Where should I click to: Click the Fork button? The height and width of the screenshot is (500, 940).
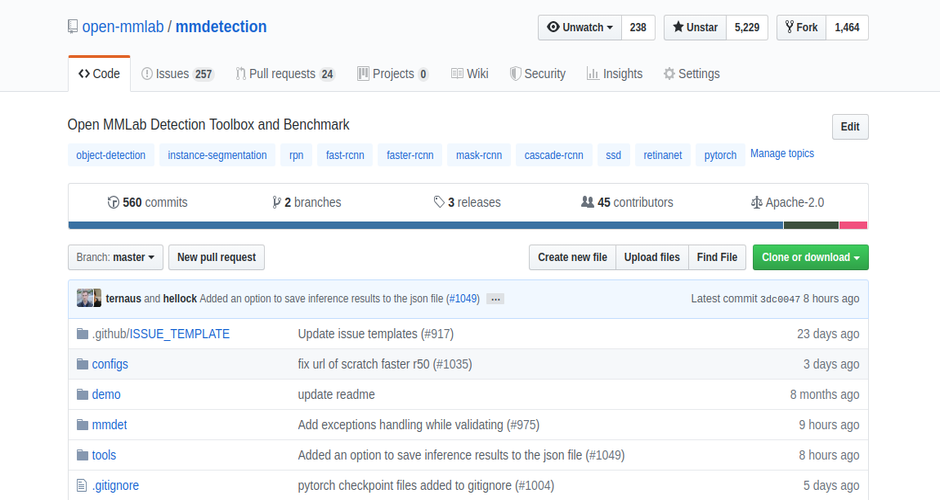(802, 28)
